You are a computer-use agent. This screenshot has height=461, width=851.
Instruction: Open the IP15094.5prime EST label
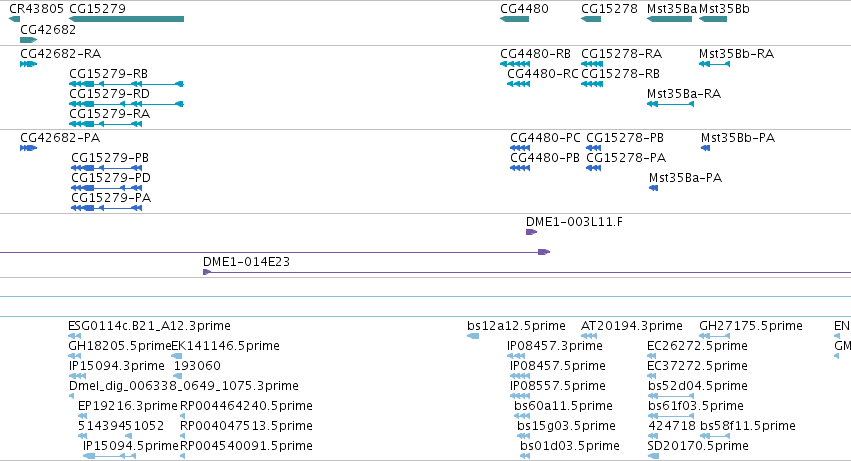[130, 446]
